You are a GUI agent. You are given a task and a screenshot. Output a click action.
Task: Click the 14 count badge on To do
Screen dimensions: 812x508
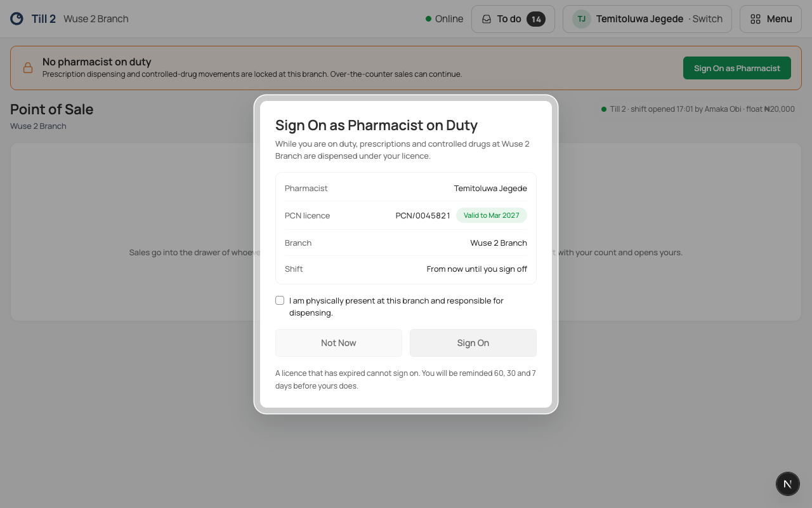[536, 19]
